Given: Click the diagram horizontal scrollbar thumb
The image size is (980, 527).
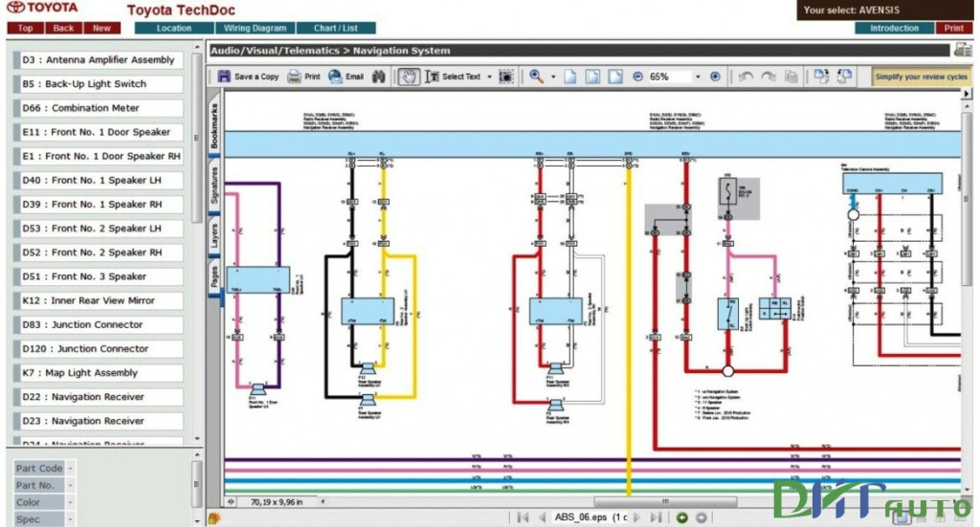Looking at the screenshot, I should (x=665, y=501).
